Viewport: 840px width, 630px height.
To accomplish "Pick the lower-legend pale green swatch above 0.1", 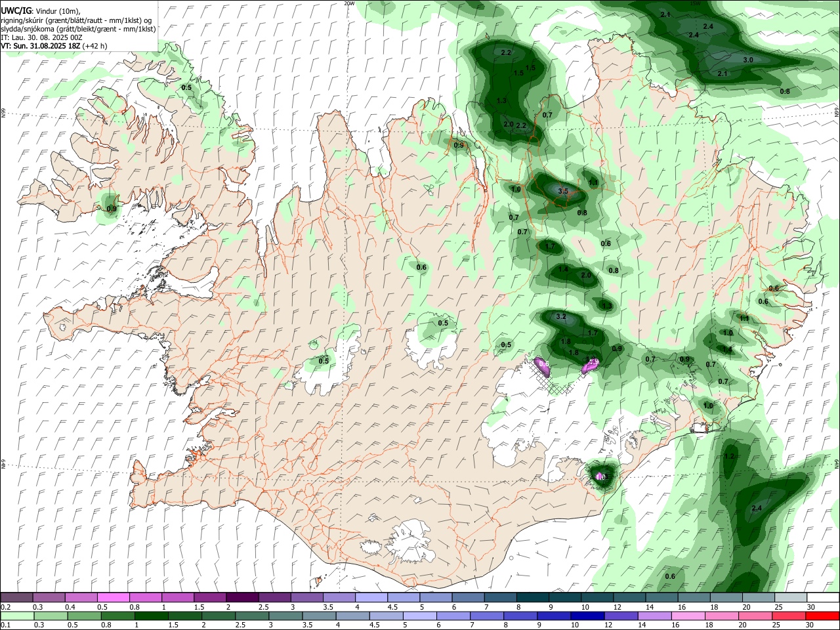I will [17, 616].
